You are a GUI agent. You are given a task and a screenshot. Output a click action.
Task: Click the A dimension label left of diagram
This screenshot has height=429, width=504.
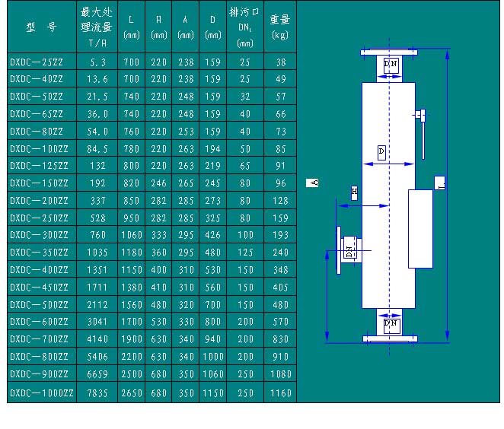coord(313,183)
